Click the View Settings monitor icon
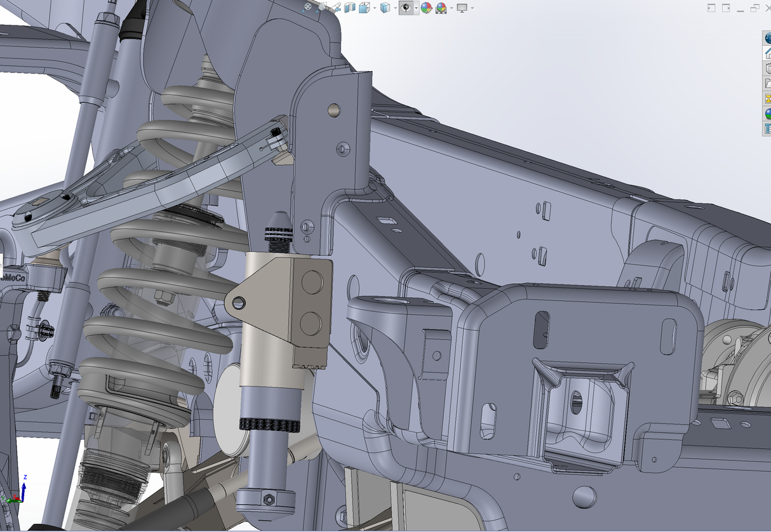 (462, 8)
